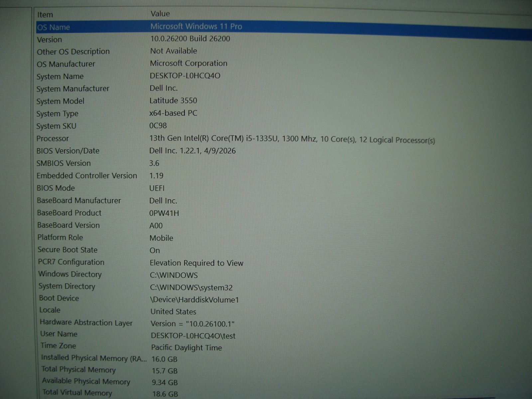Click the DESKTOP-L0HCQ4O system name value
Image resolution: width=532 pixels, height=399 pixels.
point(185,76)
